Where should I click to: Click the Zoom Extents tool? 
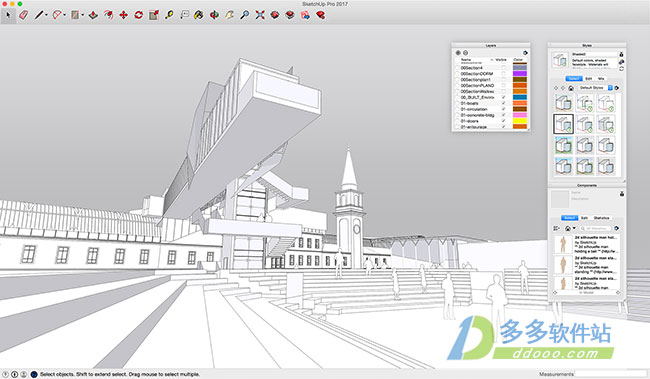tap(260, 15)
